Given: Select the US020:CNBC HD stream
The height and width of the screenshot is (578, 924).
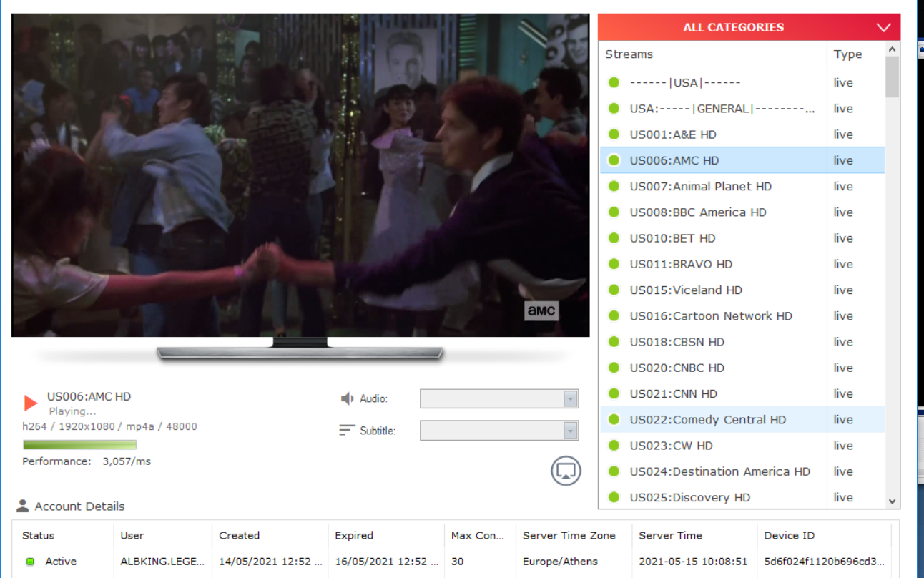Looking at the screenshot, I should click(742, 368).
